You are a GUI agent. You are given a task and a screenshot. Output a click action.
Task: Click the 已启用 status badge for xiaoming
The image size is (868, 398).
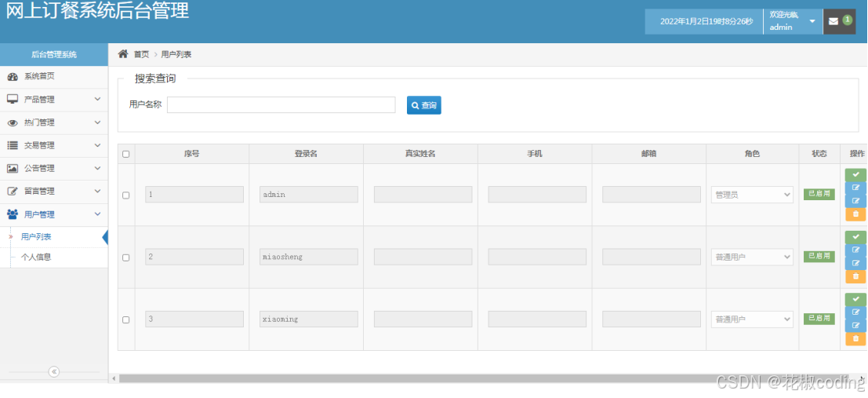coord(819,319)
